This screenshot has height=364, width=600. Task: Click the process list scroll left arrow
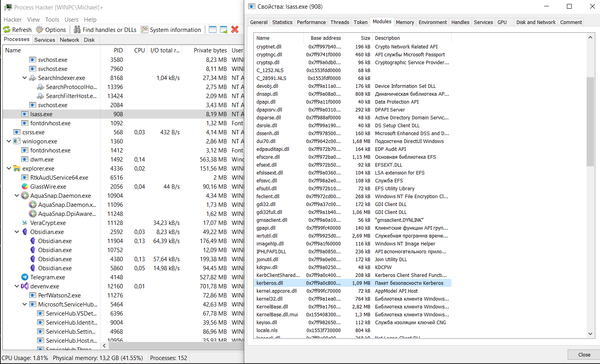pyautogui.click(x=104, y=345)
